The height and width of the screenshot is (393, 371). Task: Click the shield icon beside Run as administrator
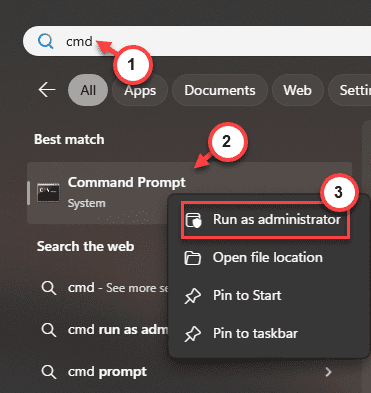(193, 220)
